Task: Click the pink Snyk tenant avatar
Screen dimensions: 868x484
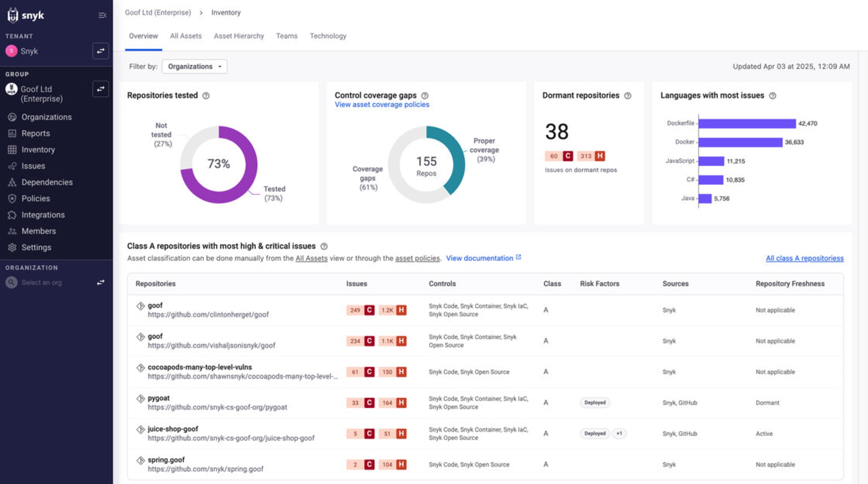Action: [12, 51]
